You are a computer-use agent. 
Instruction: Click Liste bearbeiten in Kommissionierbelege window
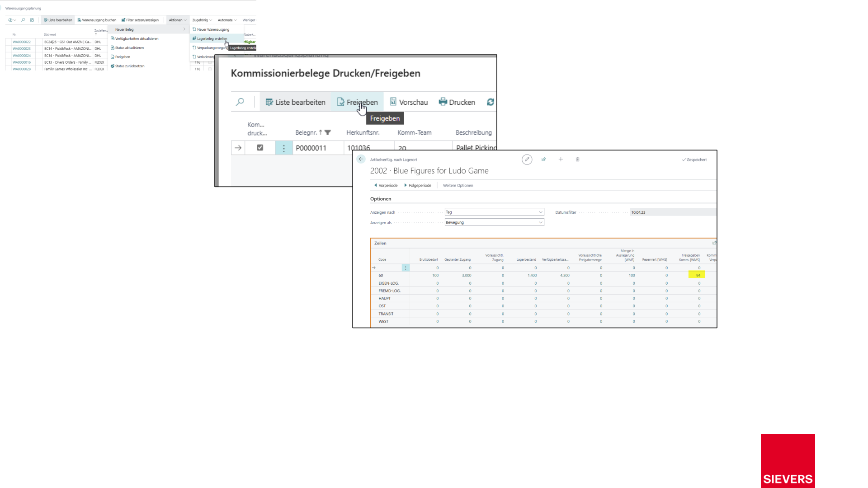pyautogui.click(x=296, y=102)
